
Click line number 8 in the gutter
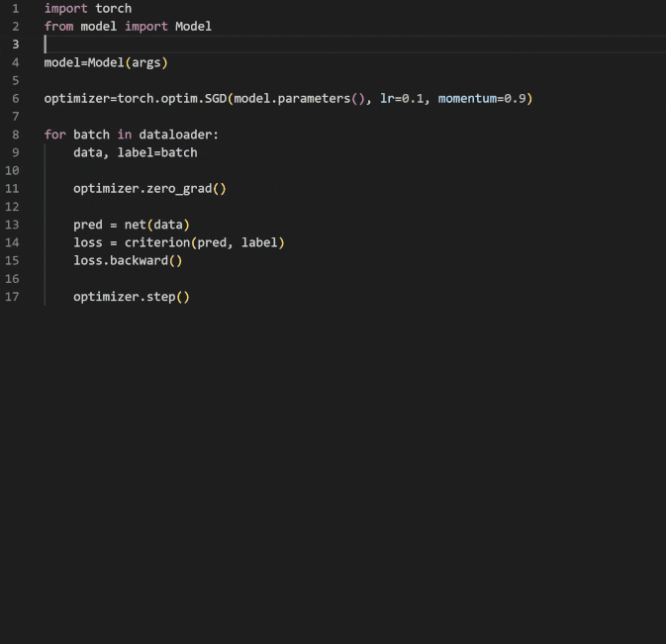(15, 135)
